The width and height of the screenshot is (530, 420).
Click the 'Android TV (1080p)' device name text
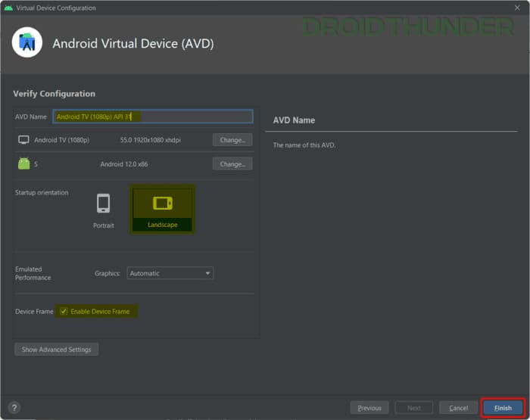pyautogui.click(x=62, y=140)
